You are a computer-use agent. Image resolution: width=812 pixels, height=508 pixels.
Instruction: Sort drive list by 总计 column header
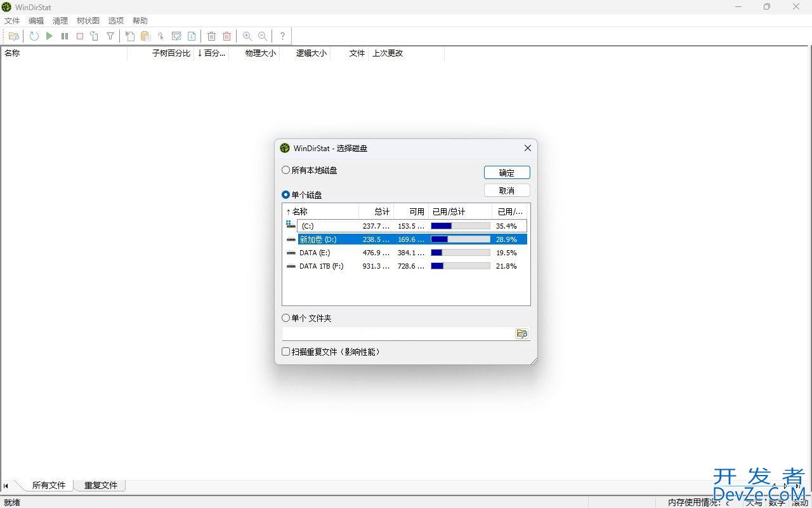pyautogui.click(x=376, y=211)
